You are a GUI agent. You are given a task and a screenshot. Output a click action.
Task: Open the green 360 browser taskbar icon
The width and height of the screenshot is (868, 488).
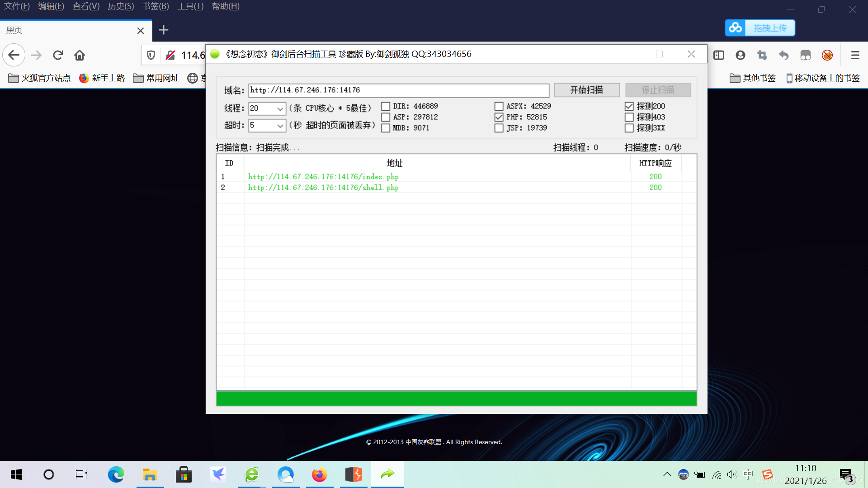click(x=252, y=474)
